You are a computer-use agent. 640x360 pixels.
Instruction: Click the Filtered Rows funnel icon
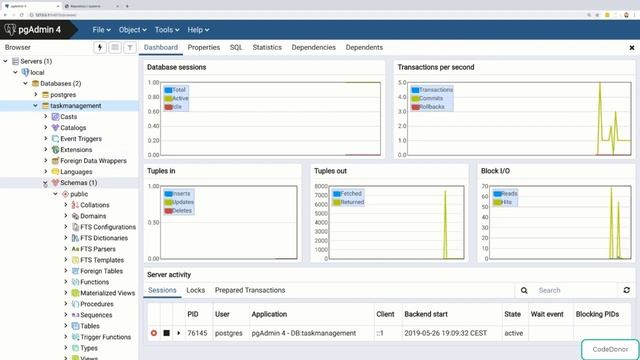click(x=130, y=48)
